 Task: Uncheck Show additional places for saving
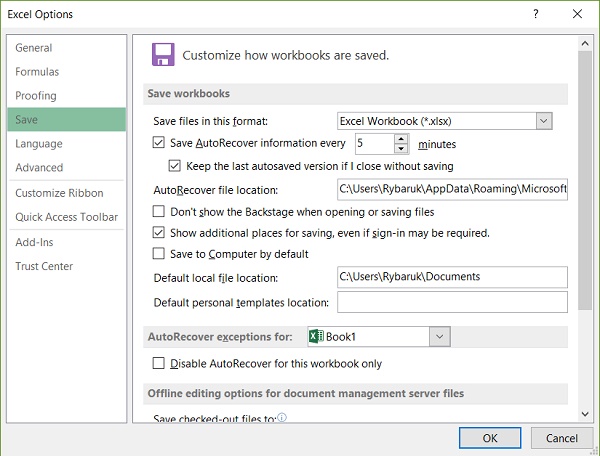point(158,233)
